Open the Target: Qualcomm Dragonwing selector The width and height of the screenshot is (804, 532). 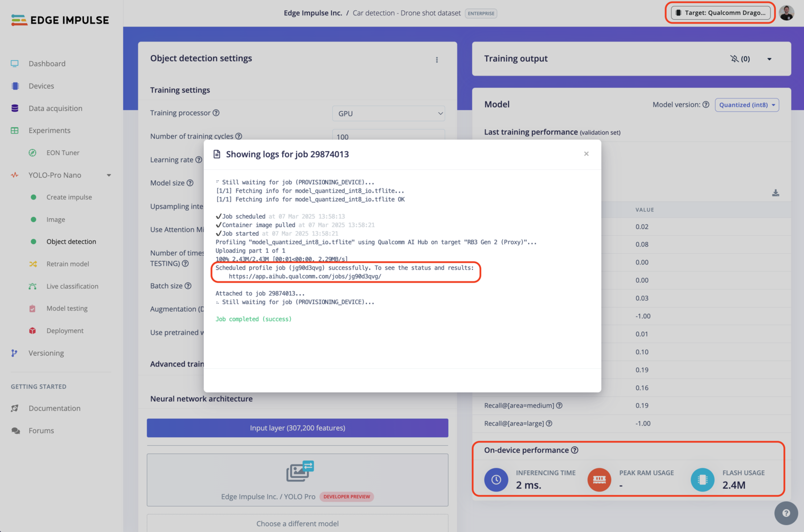720,13
